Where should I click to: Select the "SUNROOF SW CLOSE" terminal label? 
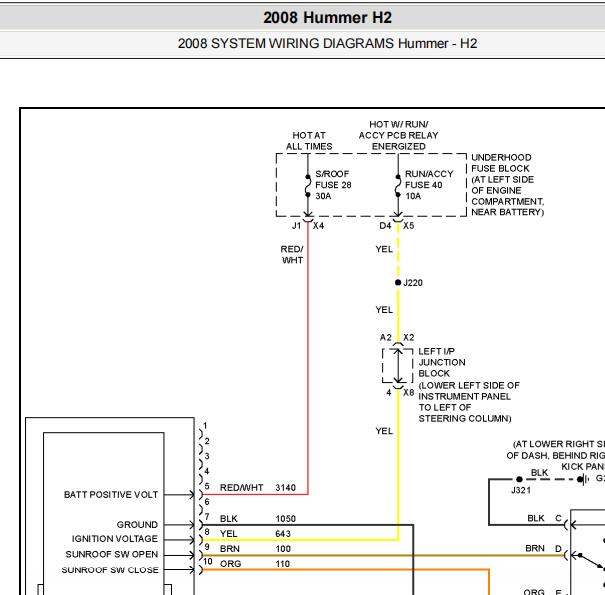pyautogui.click(x=110, y=570)
